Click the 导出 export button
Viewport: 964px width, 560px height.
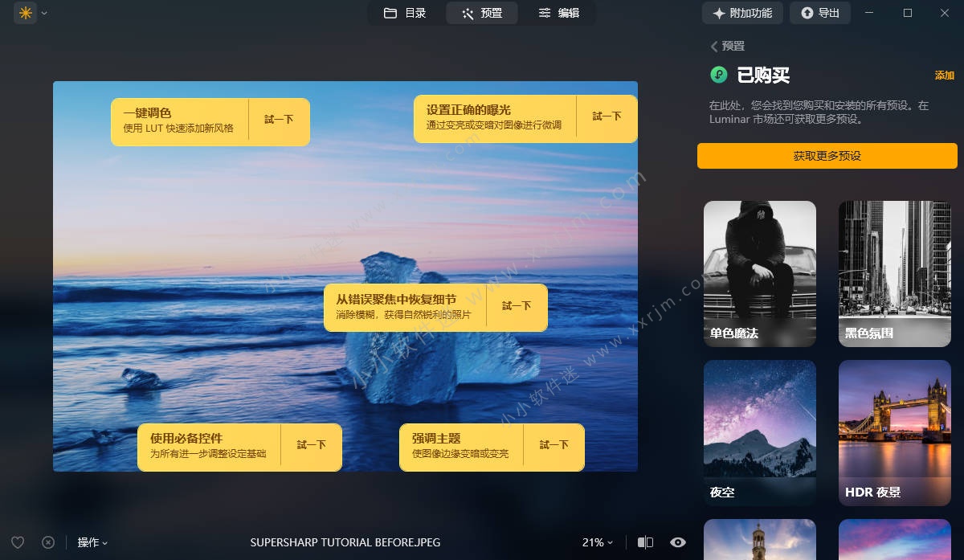pos(819,13)
